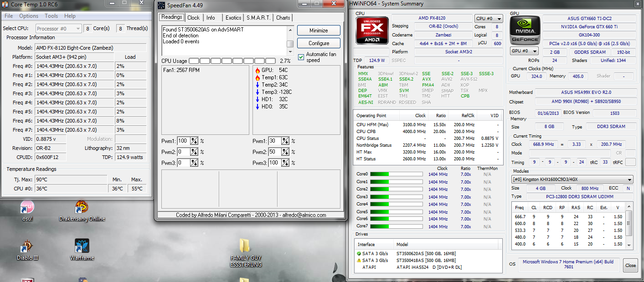
Task: Open the osu! desktop shortcut
Action: [26, 211]
